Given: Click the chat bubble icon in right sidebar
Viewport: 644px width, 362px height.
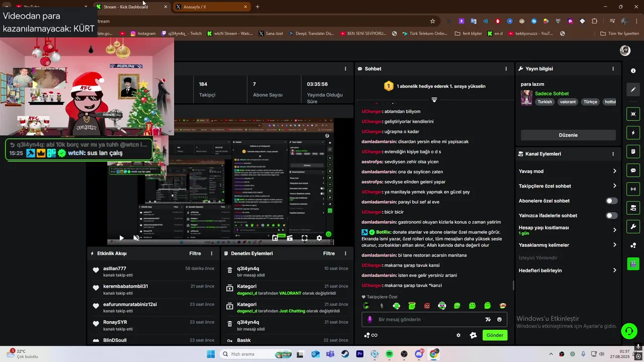Looking at the screenshot, I should [633, 170].
